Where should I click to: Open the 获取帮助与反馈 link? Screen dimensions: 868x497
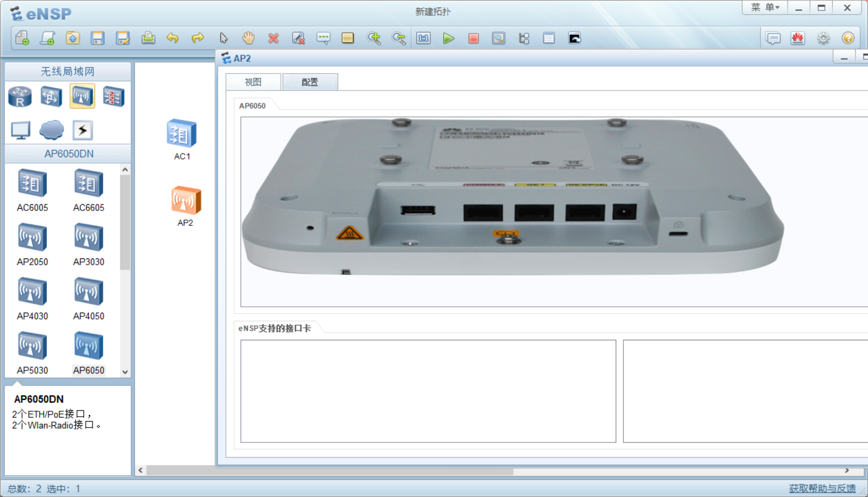coord(822,488)
